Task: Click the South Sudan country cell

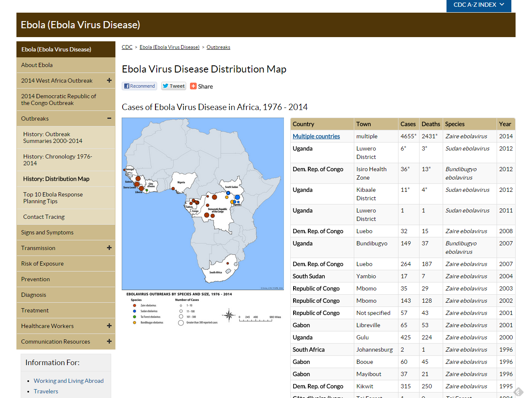Action: pos(322,276)
